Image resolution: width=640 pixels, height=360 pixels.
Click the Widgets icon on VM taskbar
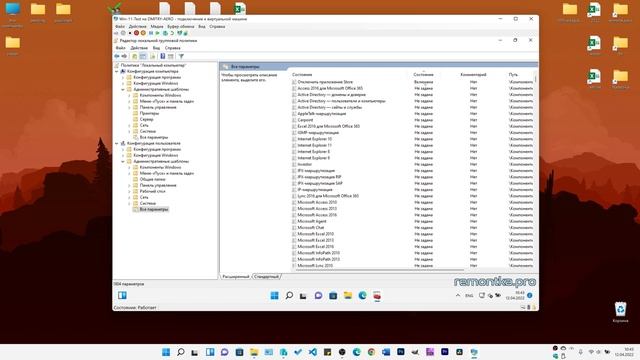[x=122, y=295]
